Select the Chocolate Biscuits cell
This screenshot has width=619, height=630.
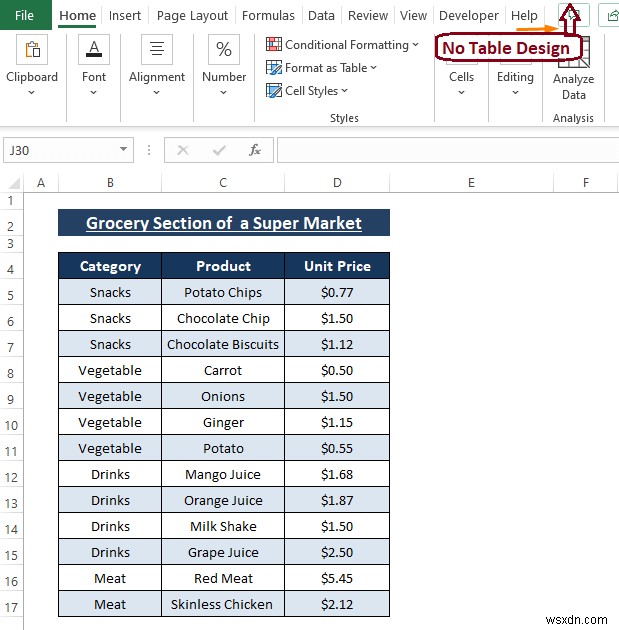point(223,344)
